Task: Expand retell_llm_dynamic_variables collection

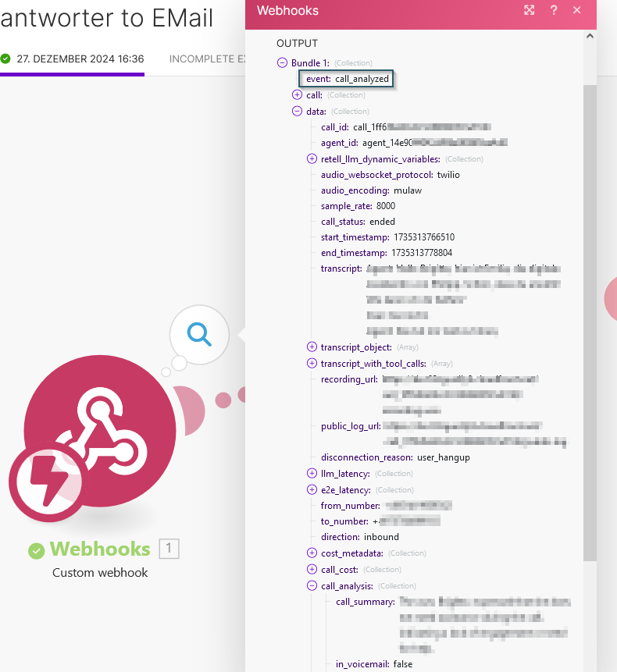Action: click(x=312, y=159)
